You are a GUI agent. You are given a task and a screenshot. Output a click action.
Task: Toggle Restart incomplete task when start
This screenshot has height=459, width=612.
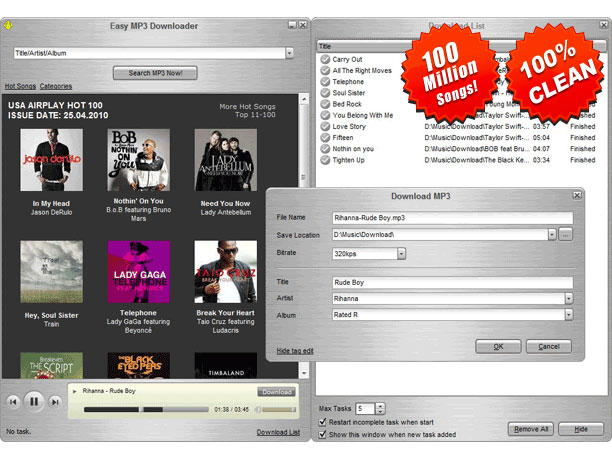tap(322, 422)
